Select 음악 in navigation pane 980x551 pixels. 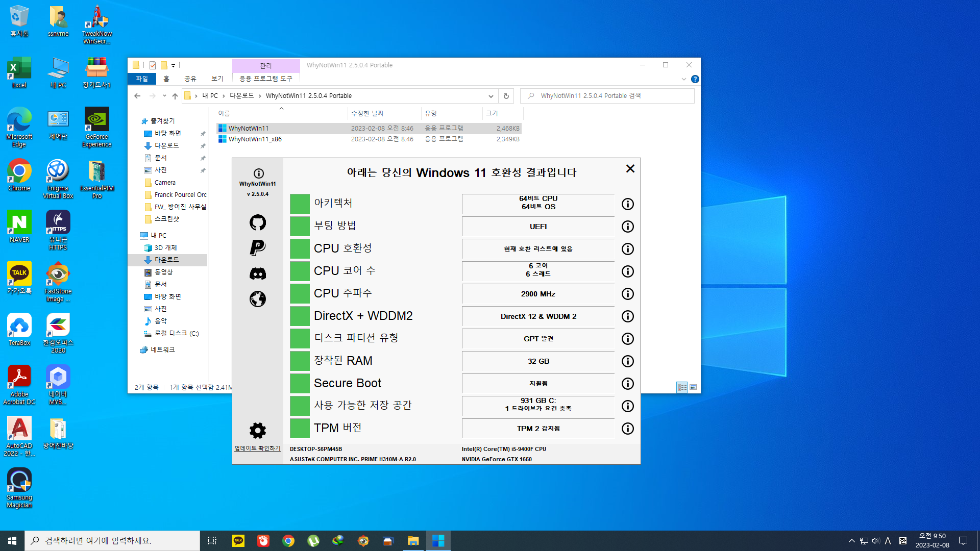click(x=161, y=321)
